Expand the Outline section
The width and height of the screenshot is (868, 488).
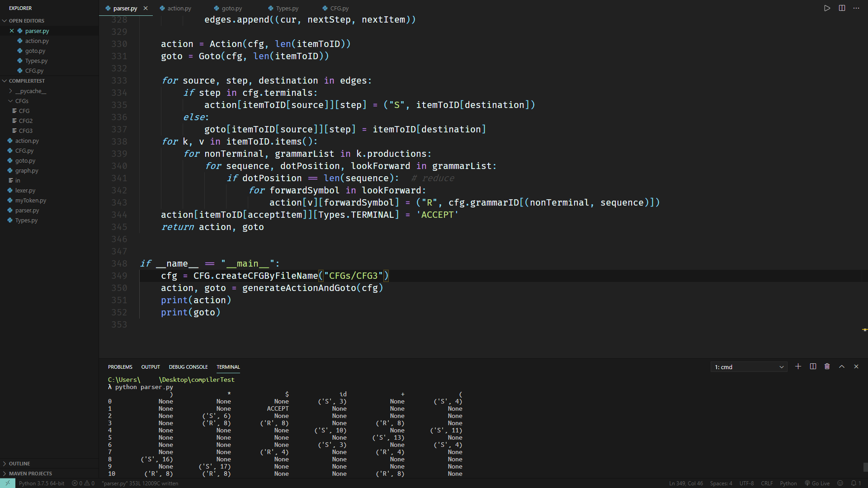click(49, 464)
